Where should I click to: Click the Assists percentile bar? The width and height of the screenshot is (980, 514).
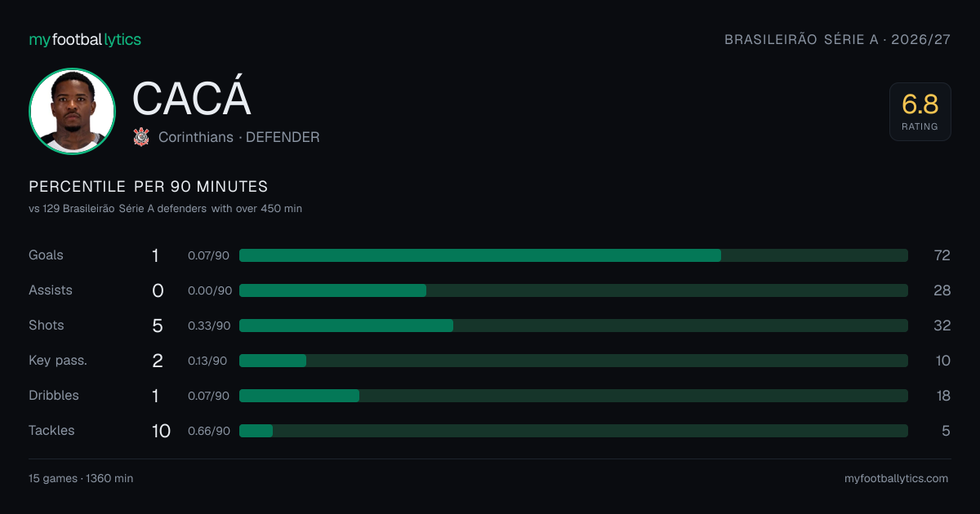(x=573, y=290)
